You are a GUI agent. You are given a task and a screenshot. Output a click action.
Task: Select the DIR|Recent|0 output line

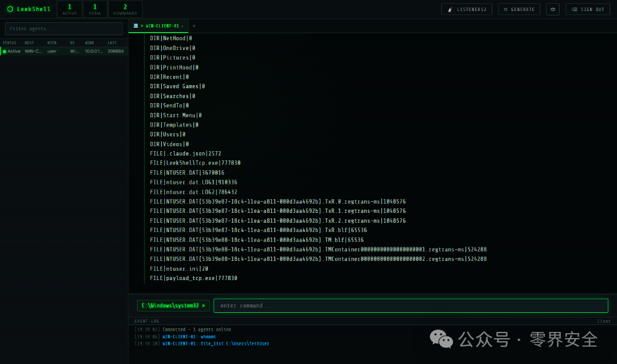click(169, 77)
